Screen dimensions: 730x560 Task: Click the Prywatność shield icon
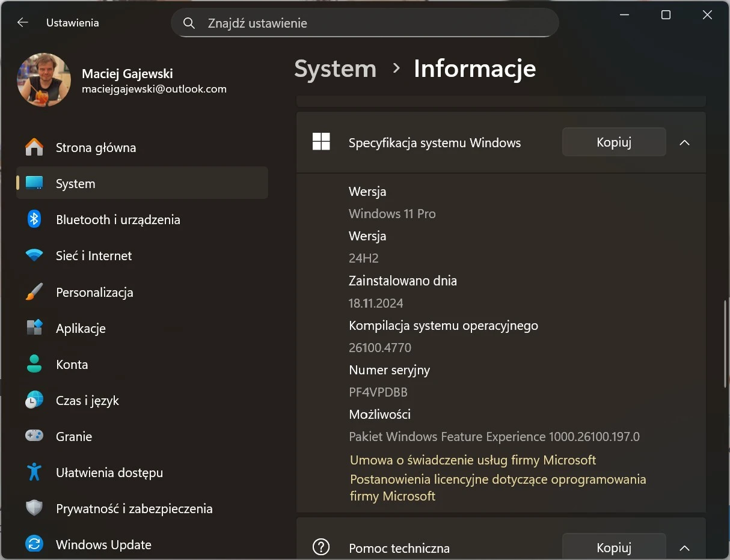point(34,508)
